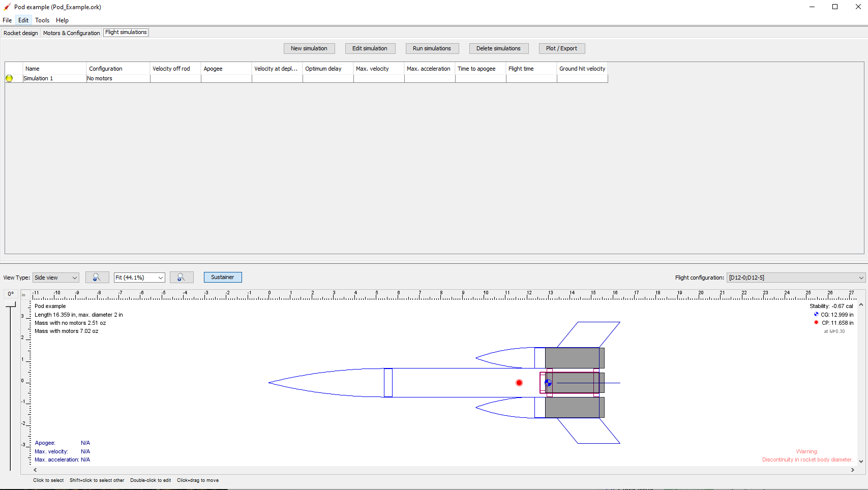Screen dimensions: 868x490
Task: Click the zoom out magnifier icon
Action: click(97, 277)
